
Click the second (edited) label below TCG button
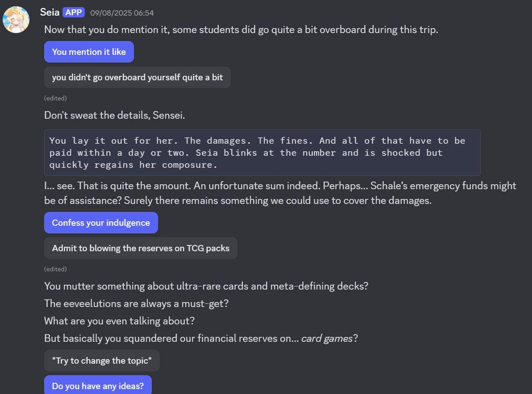pyautogui.click(x=55, y=269)
